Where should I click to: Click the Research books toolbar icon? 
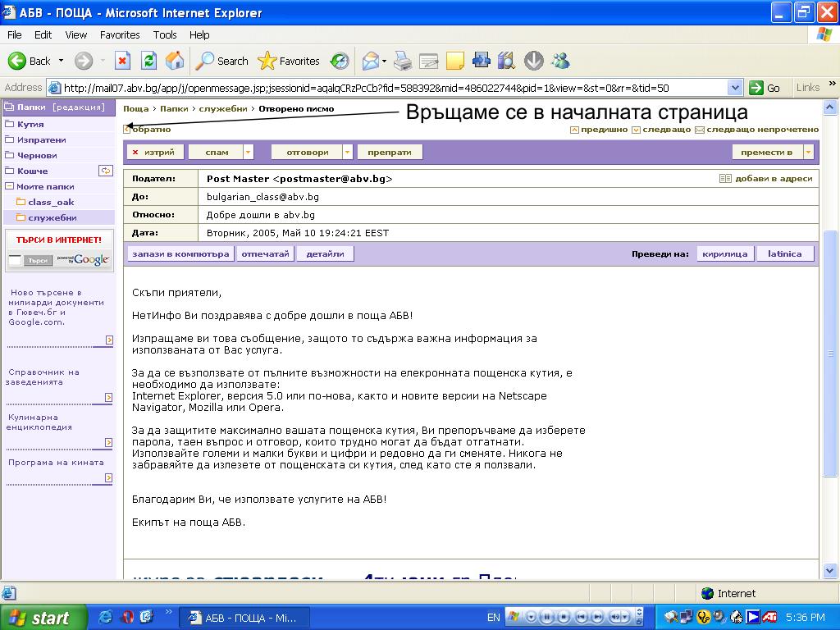506,61
